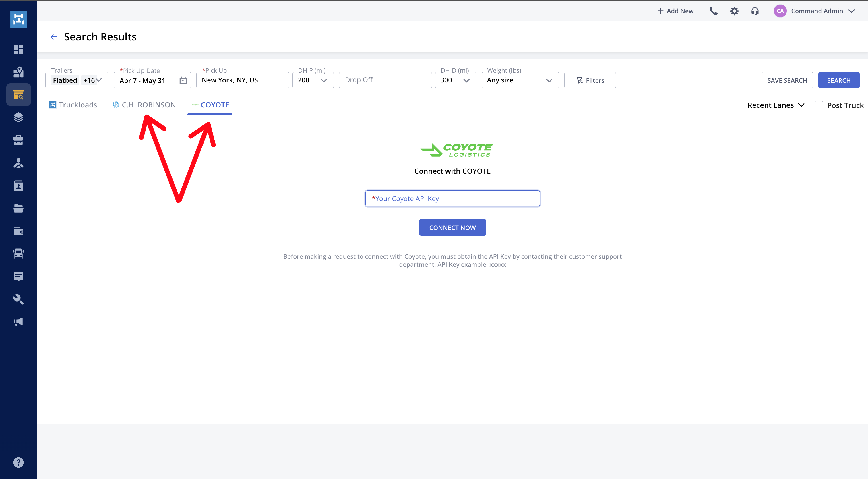The width and height of the screenshot is (868, 479).
Task: Click the CA user avatar
Action: [x=780, y=11]
